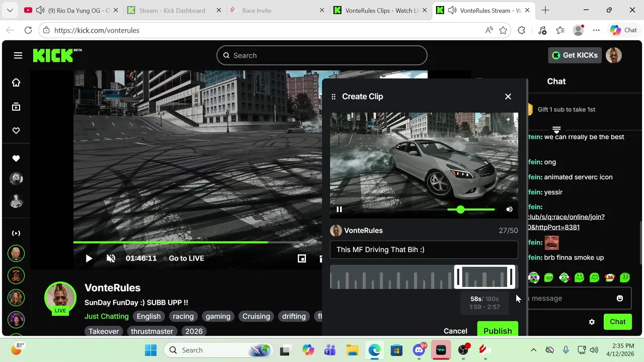Screen dimensions: 644x362
Task: Open Discord from the taskbar
Action: tap(419, 350)
